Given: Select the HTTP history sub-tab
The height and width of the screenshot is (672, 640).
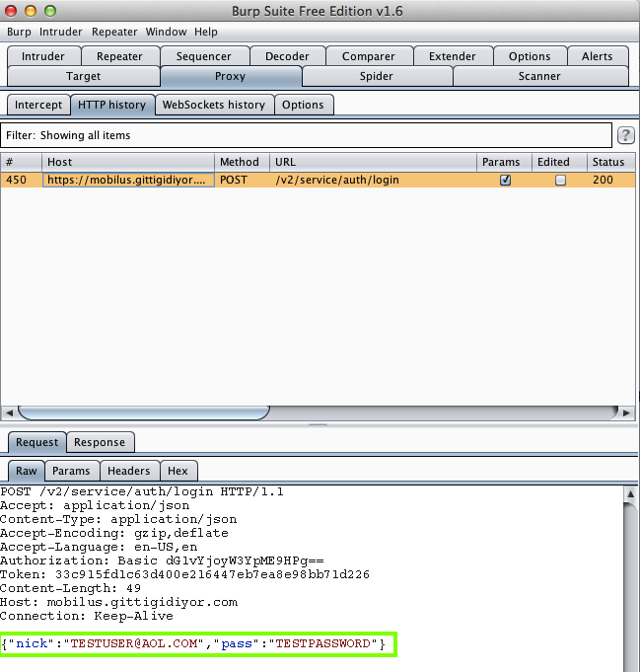Looking at the screenshot, I should click(112, 105).
